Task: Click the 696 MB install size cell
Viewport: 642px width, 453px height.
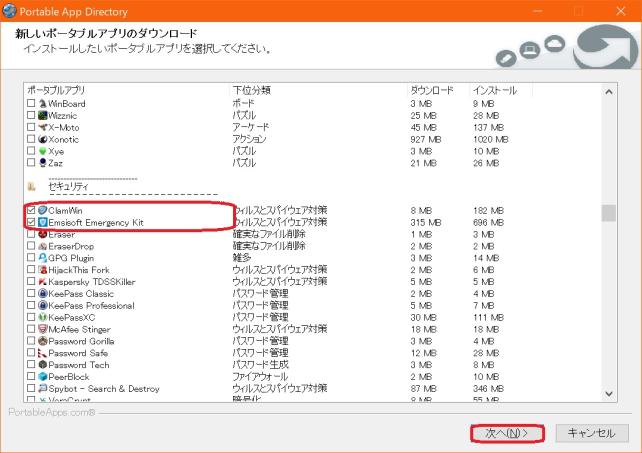Action: click(488, 222)
